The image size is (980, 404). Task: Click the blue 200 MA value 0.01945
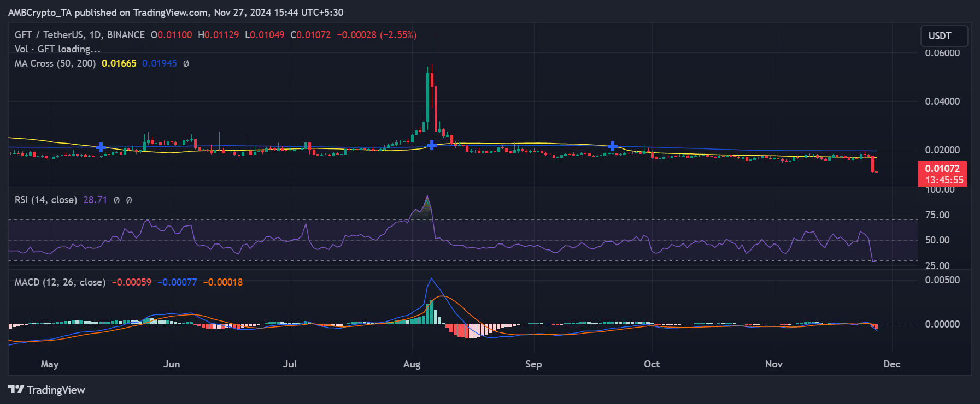coord(160,63)
